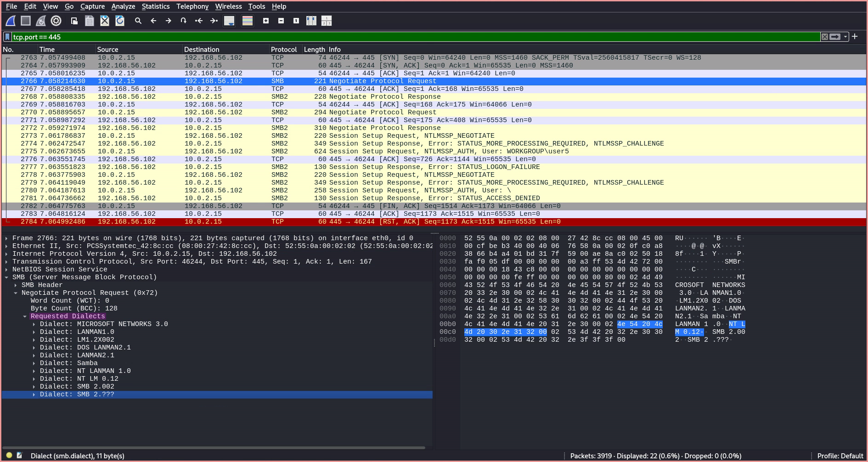Zoom in main window text
868x462 pixels.
point(266,21)
